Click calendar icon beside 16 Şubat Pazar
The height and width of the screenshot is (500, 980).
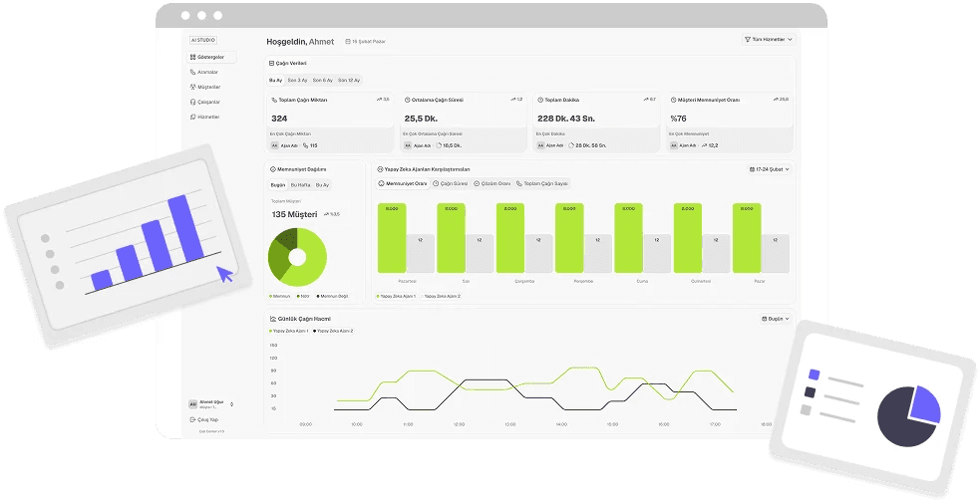[x=348, y=42]
